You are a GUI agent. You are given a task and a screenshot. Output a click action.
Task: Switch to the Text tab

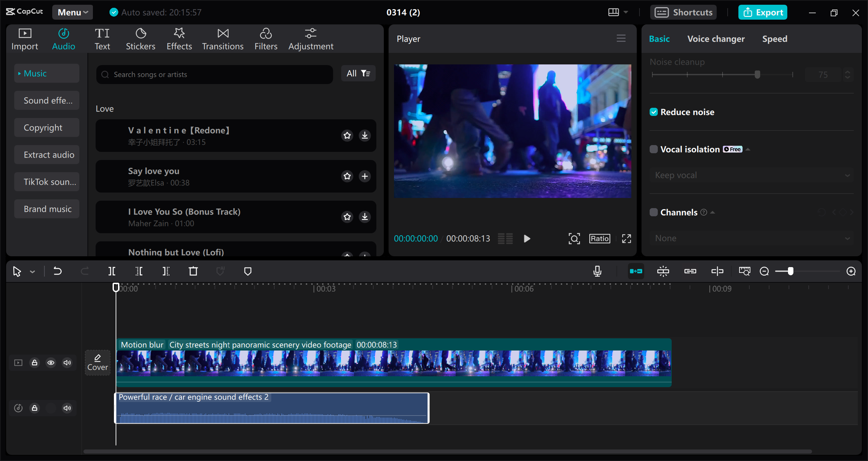[102, 39]
